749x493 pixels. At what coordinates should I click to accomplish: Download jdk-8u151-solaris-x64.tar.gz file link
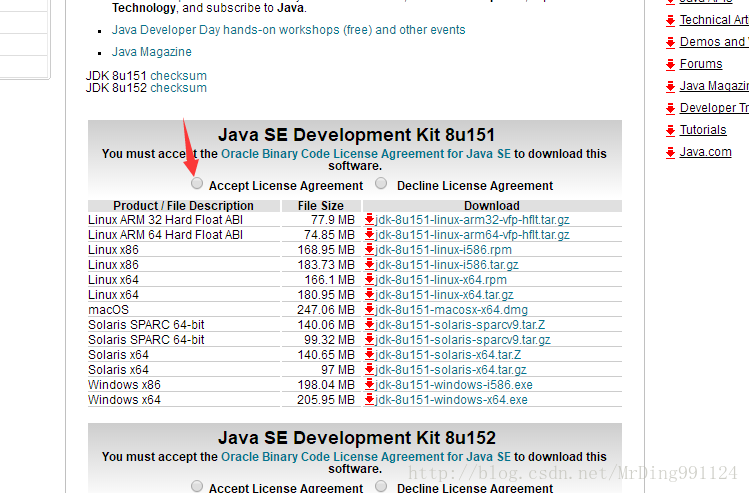451,370
